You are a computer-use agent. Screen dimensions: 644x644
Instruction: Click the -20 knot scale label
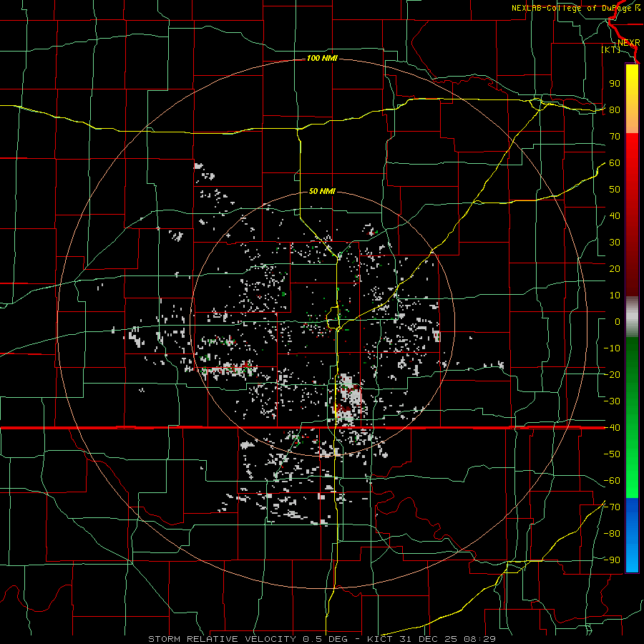coord(612,374)
